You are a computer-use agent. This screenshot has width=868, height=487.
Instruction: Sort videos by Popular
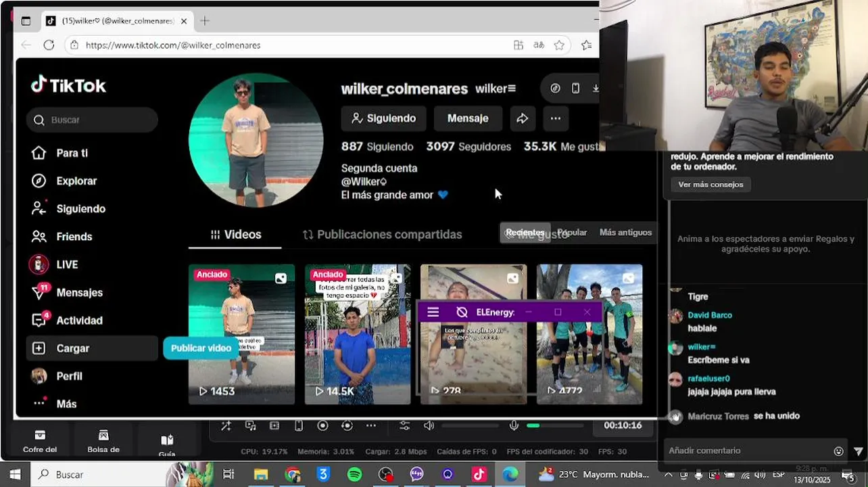point(573,232)
